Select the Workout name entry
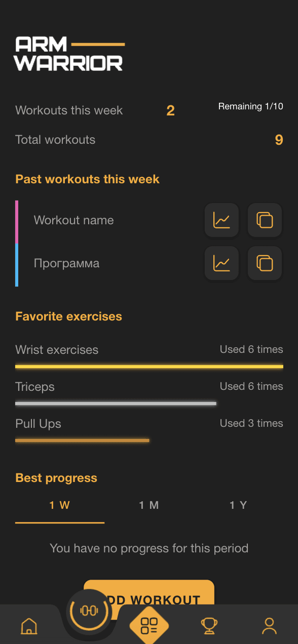298x644 pixels. [x=73, y=220]
